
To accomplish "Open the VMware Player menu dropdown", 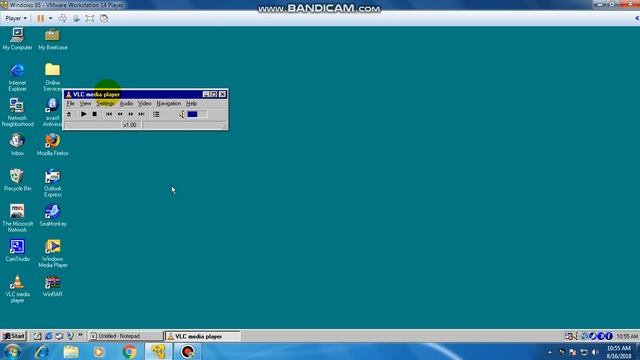I will tap(16, 18).
